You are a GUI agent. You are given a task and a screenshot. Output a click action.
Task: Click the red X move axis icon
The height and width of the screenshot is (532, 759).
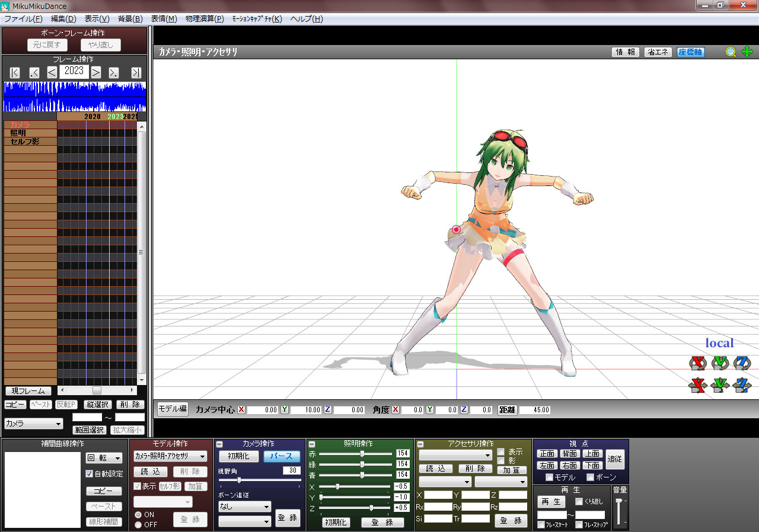[698, 385]
